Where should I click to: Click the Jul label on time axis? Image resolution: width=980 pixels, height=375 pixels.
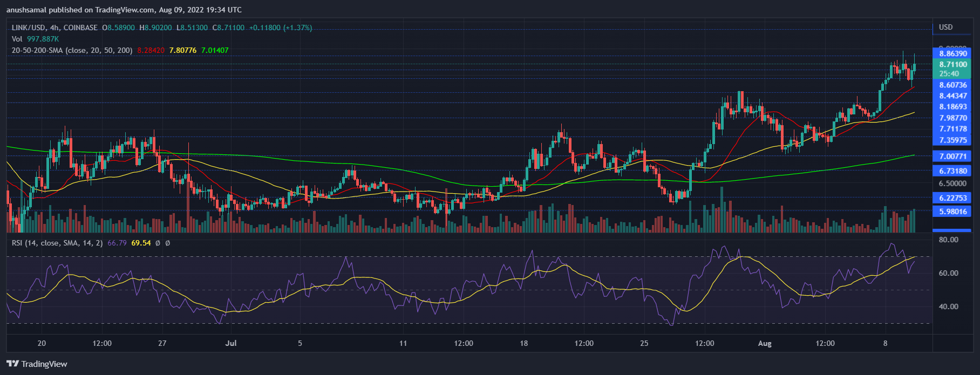pyautogui.click(x=231, y=343)
